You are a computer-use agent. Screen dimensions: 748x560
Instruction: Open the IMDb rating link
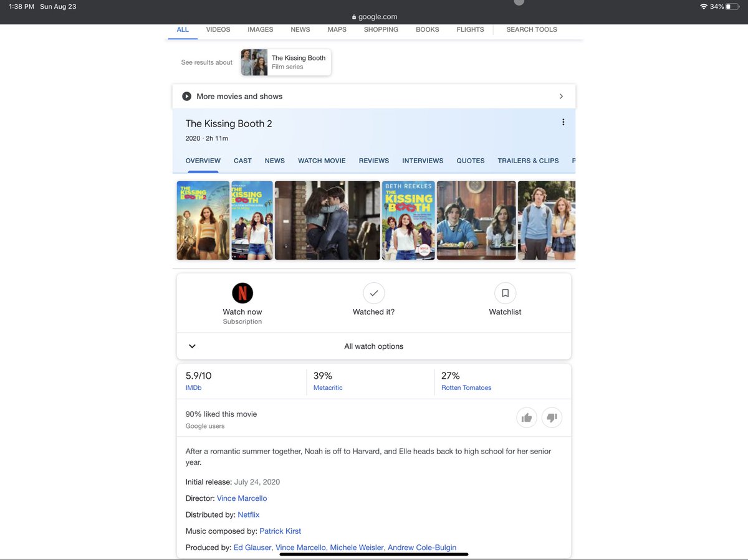(x=193, y=387)
